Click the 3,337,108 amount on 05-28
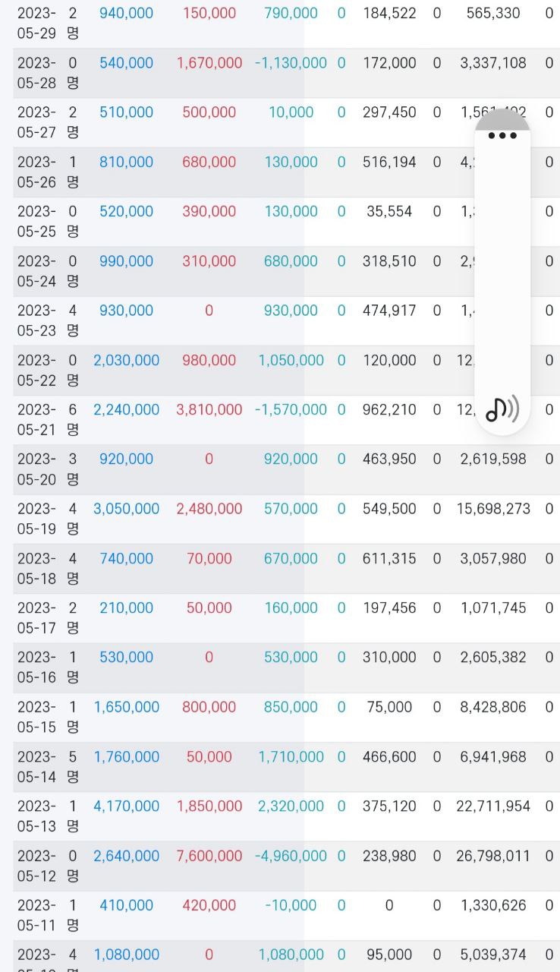Image resolution: width=560 pixels, height=972 pixels. [493, 63]
